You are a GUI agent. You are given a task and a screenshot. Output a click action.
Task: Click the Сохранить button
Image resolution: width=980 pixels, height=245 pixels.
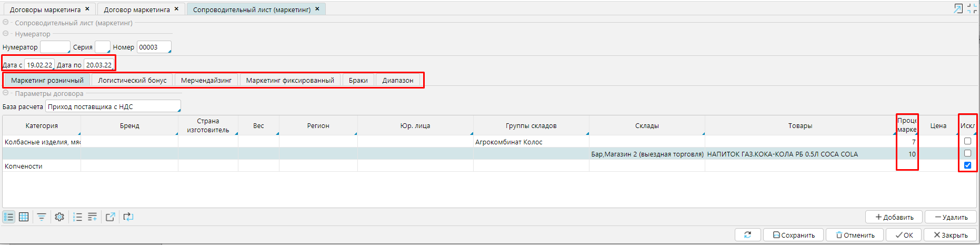point(793,235)
